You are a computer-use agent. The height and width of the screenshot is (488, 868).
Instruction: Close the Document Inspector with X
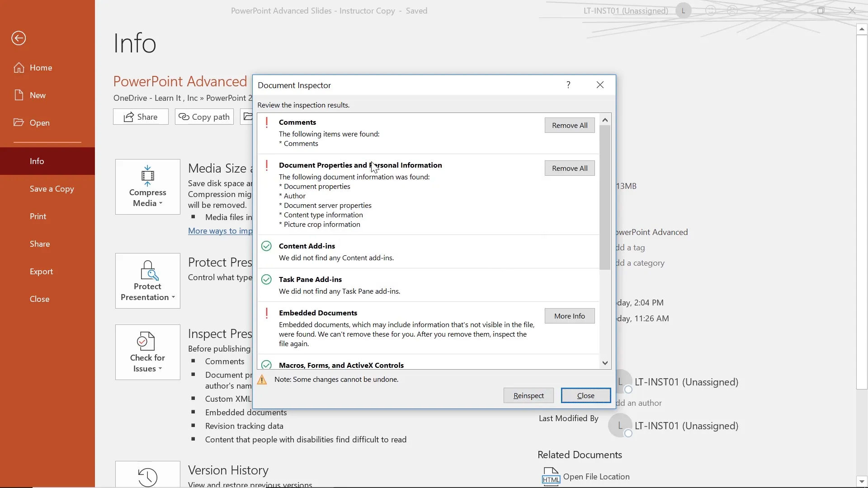(x=600, y=85)
